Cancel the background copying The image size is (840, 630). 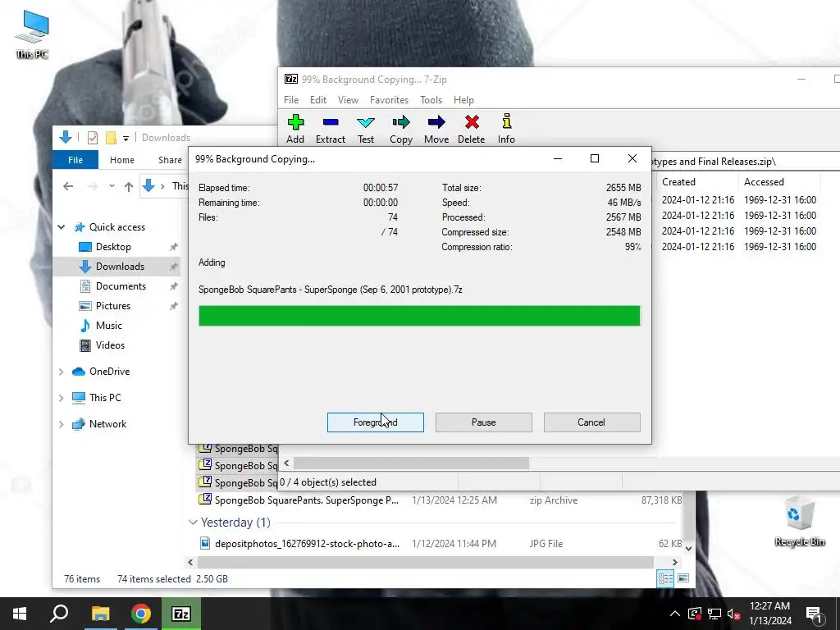[x=592, y=422]
